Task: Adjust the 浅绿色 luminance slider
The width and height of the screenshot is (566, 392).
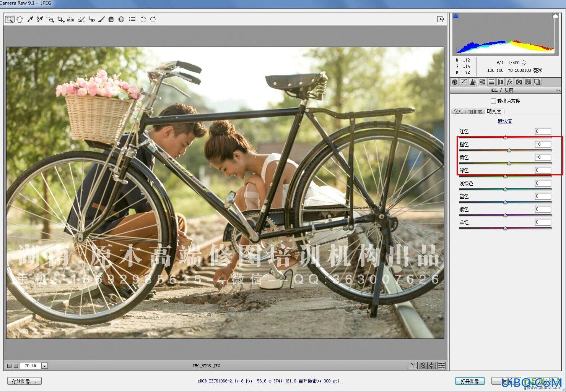Action: pos(505,190)
